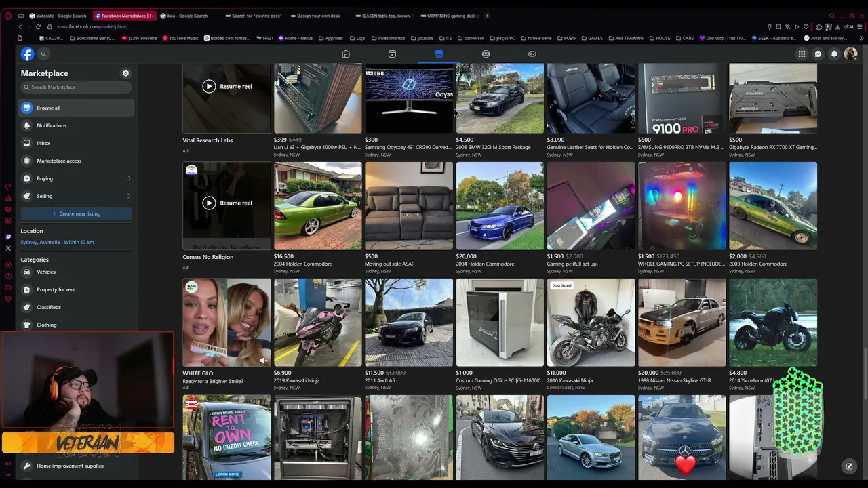Open Messenger chats icon
The image size is (868, 488).
coord(818,54)
